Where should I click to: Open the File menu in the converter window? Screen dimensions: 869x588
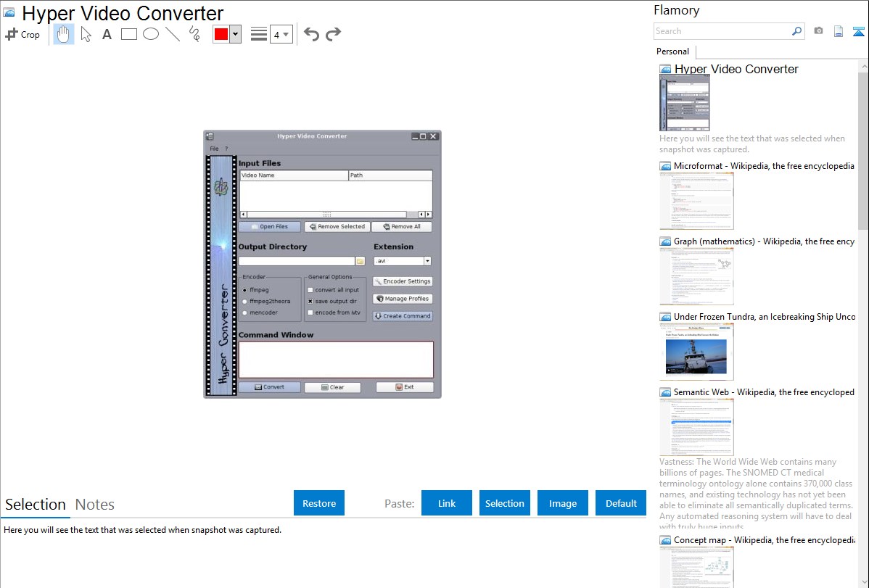click(x=214, y=149)
